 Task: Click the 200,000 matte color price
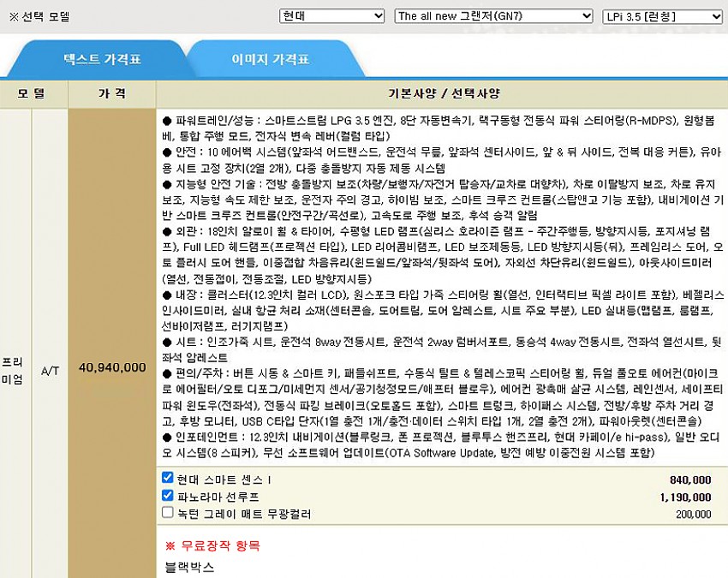pos(693,514)
